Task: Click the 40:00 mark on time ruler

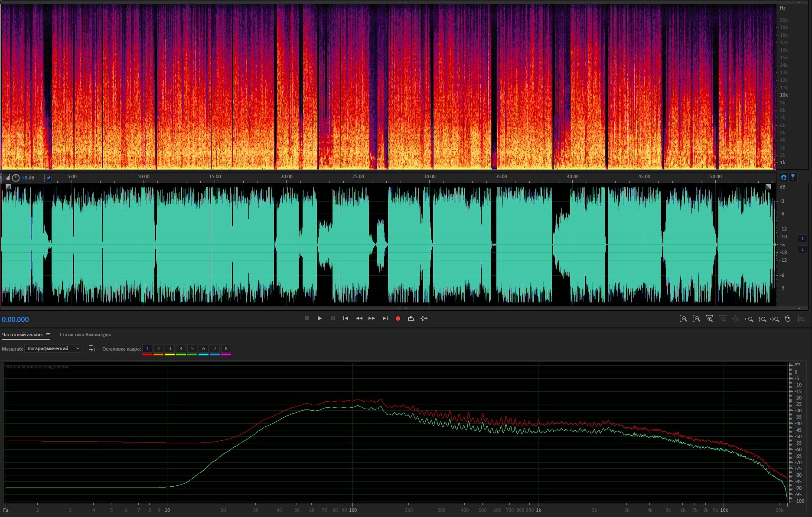Action: 573,176
